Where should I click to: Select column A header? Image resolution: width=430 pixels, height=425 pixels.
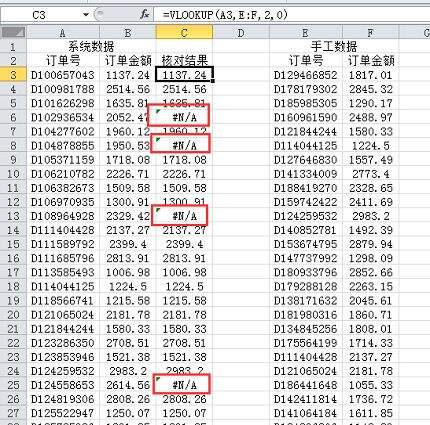point(63,33)
